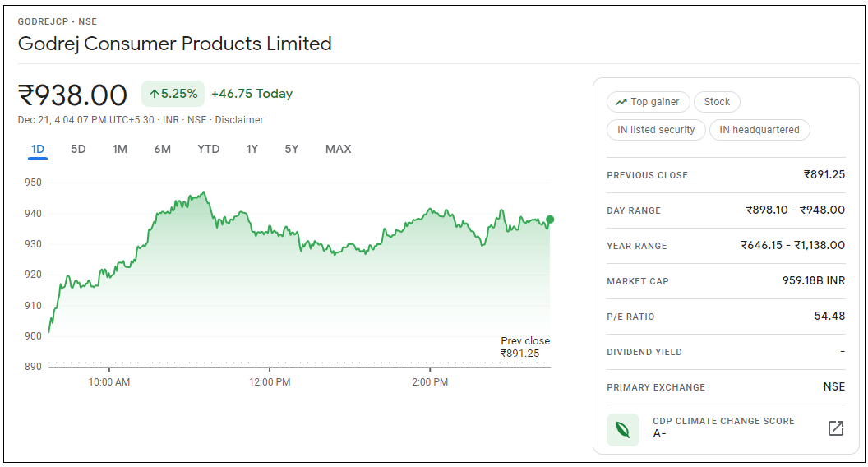Click the 2:00 PM time axis label
Viewport: 868px width, 467px height.
(x=430, y=382)
